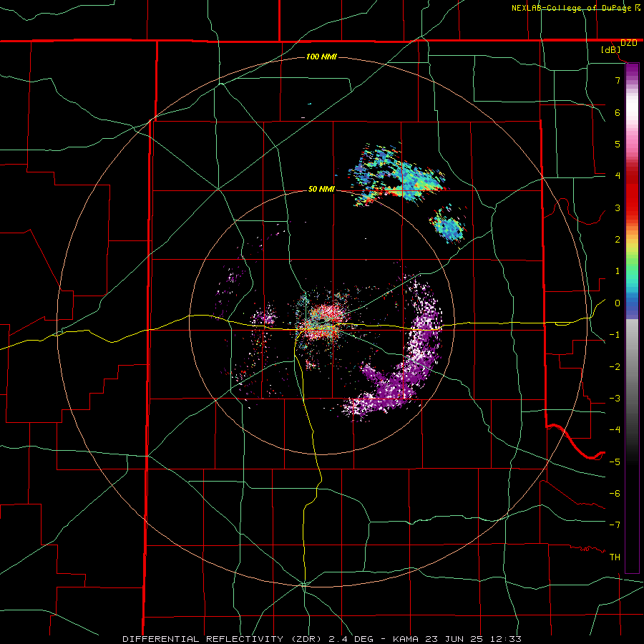Click the "7" value on color scale
Screen dimensions: 644x644
[x=618, y=80]
